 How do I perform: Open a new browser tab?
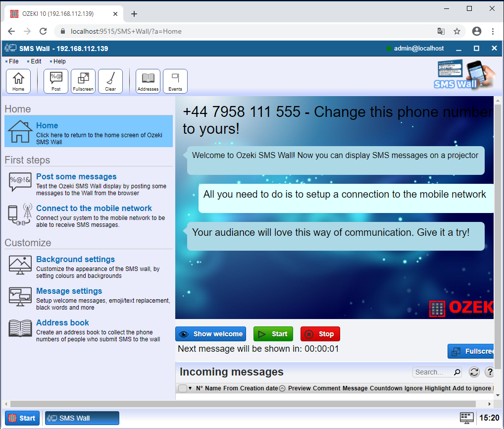coord(134,14)
